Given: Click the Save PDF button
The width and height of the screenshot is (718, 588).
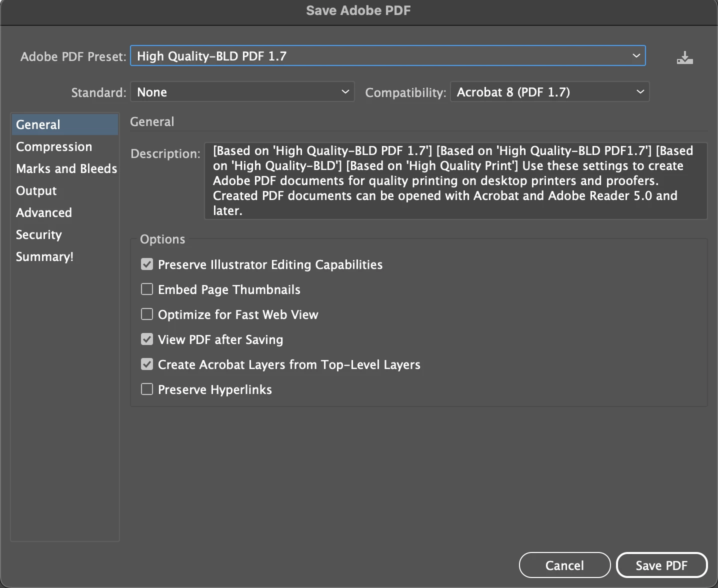Looking at the screenshot, I should (x=661, y=565).
